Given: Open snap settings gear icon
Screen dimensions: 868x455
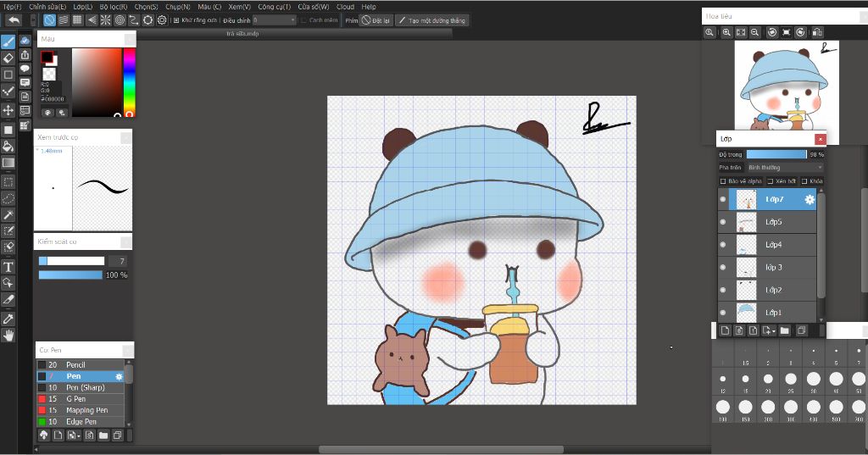Looking at the screenshot, I should [x=162, y=20].
